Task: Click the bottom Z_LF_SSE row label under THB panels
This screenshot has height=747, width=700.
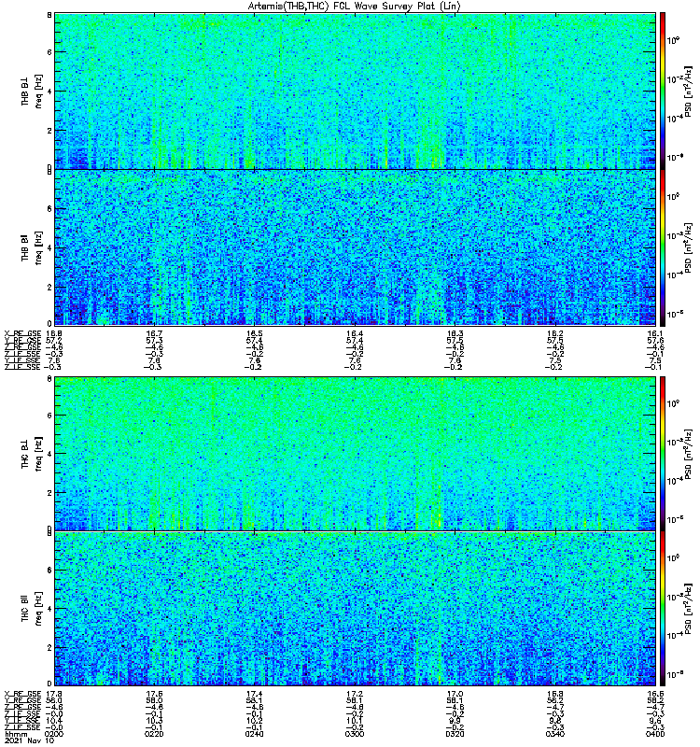Action: coord(22,367)
